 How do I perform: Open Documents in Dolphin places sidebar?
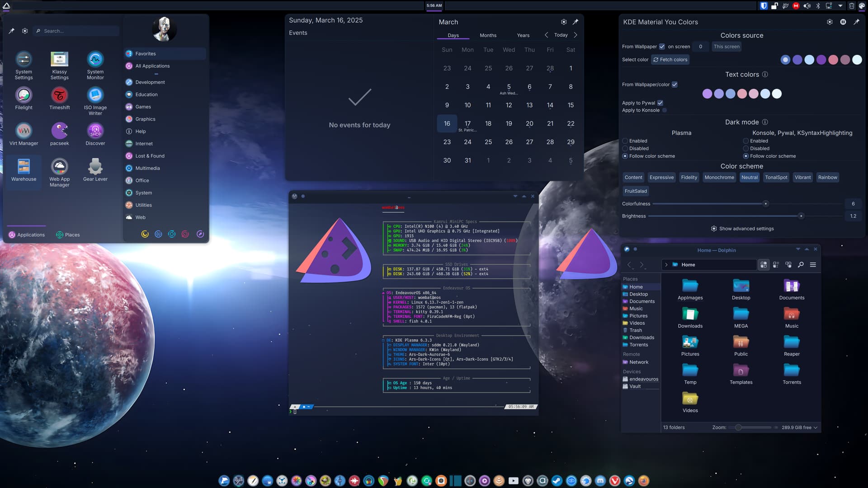click(642, 301)
